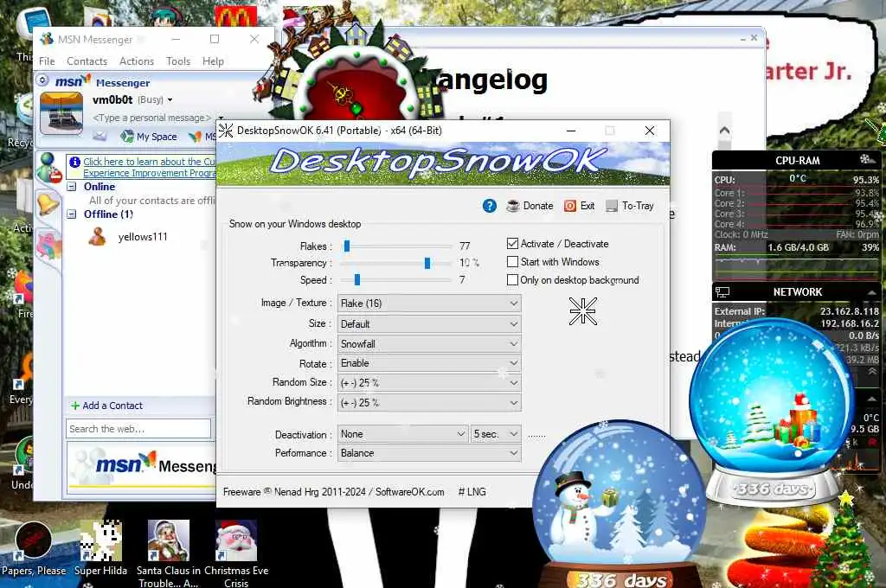Click the yellows111 contact avatar icon

[x=97, y=237]
